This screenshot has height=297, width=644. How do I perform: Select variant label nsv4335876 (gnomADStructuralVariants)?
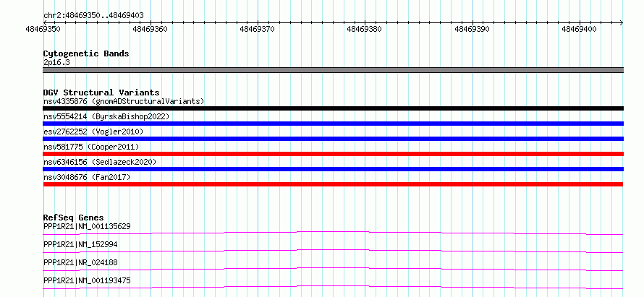pyautogui.click(x=124, y=101)
